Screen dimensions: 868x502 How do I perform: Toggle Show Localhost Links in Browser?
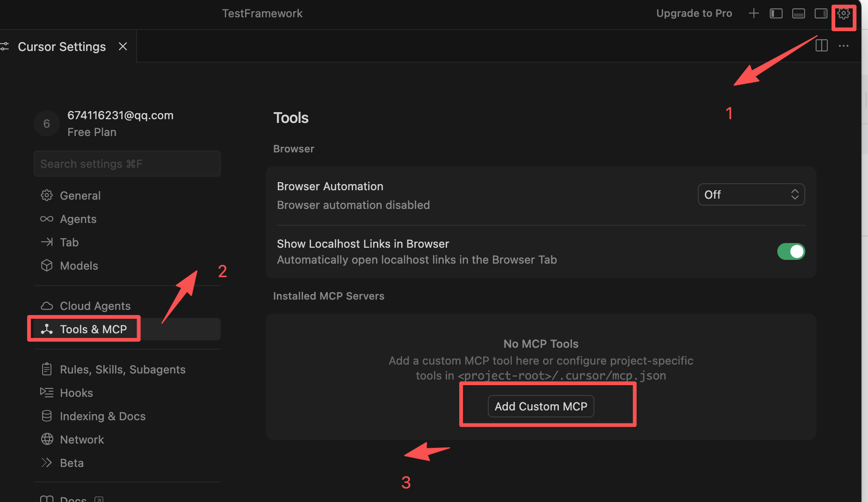coord(791,251)
